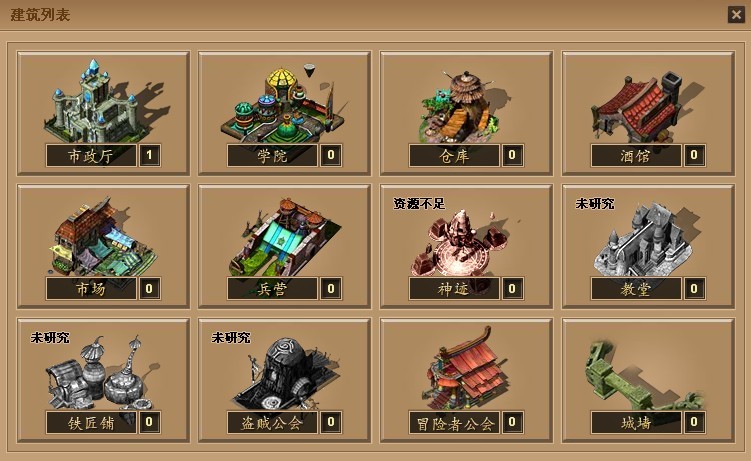This screenshot has width=751, height=461.
Task: Click the 学院 academy building image
Action: click(x=284, y=103)
